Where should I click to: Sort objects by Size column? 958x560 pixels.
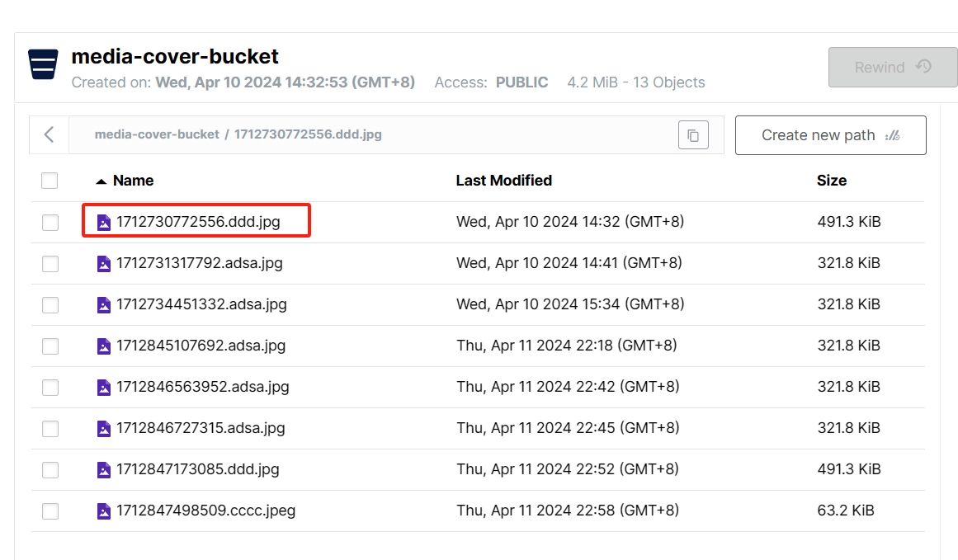831,181
